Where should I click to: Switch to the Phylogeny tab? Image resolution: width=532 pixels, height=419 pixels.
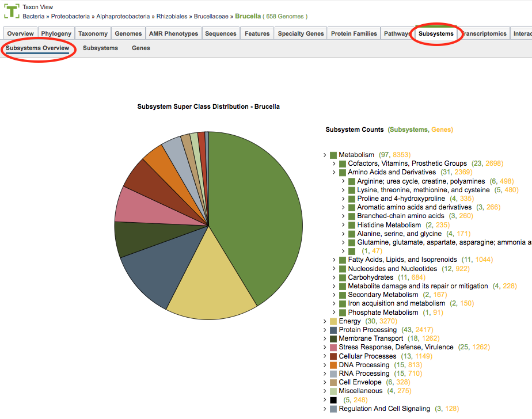point(56,33)
